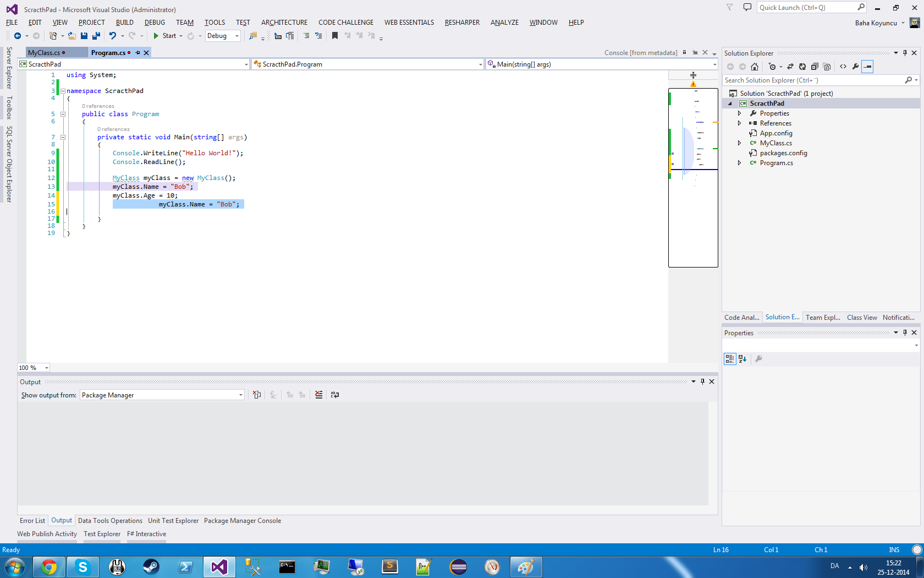Click the Navigate Backward toolbar arrow

18,36
